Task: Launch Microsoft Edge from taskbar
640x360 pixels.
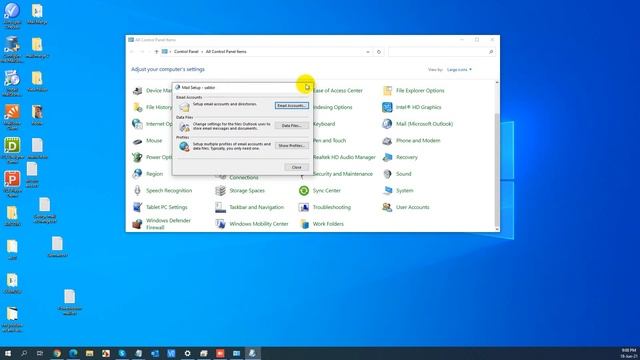Action: 73,353
